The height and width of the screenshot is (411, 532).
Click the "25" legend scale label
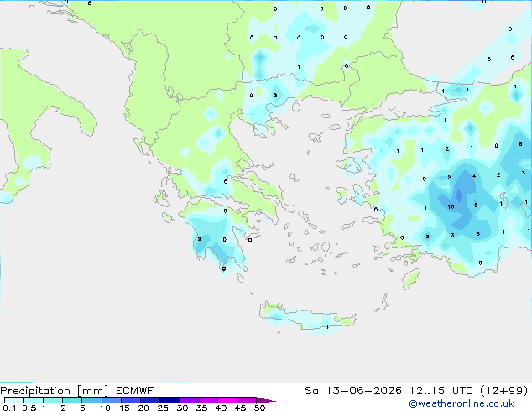point(163,408)
